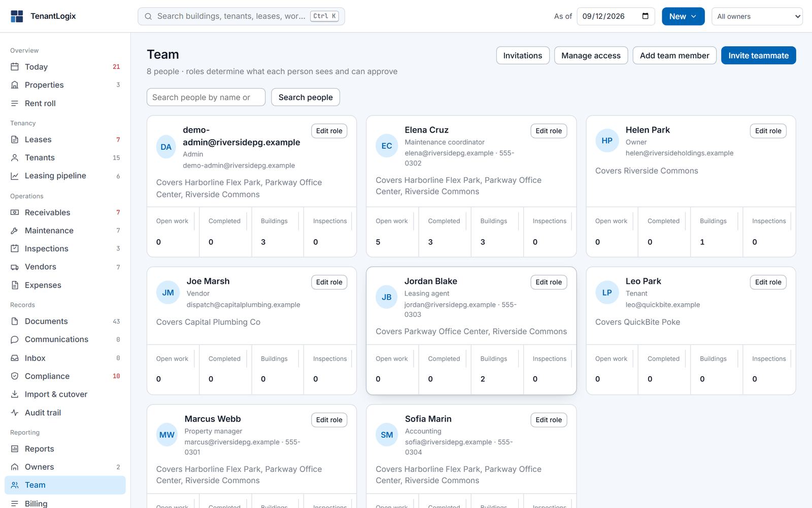Edit role for Joe Marsh
Image resolution: width=812 pixels, height=508 pixels.
329,282
